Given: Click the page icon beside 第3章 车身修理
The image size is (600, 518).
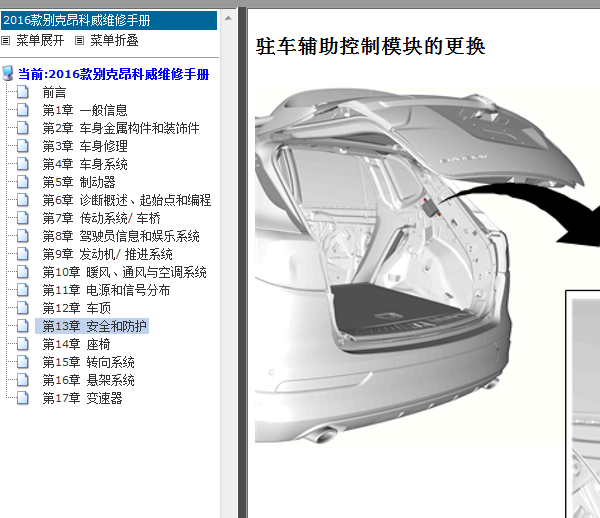Looking at the screenshot, I should point(23,146).
